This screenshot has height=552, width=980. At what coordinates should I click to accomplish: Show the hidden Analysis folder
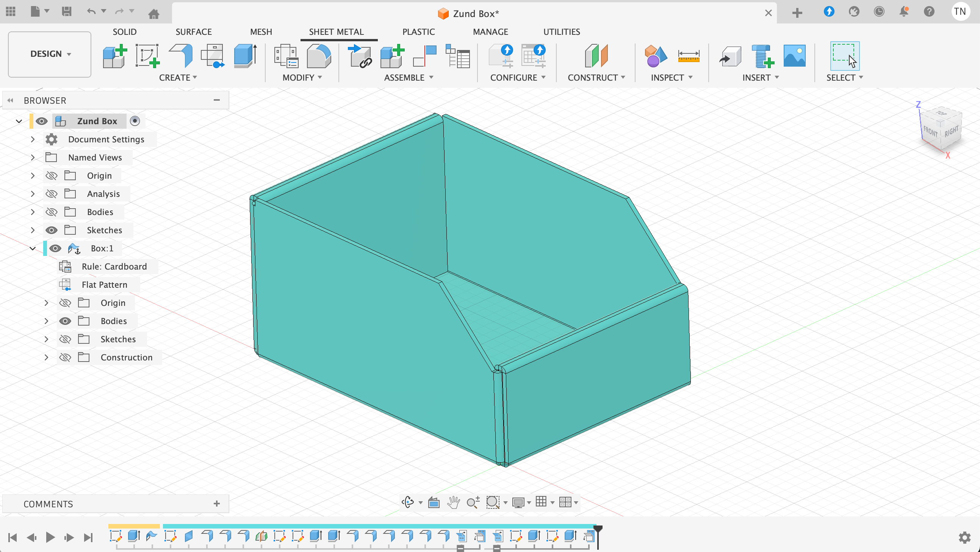coord(52,194)
